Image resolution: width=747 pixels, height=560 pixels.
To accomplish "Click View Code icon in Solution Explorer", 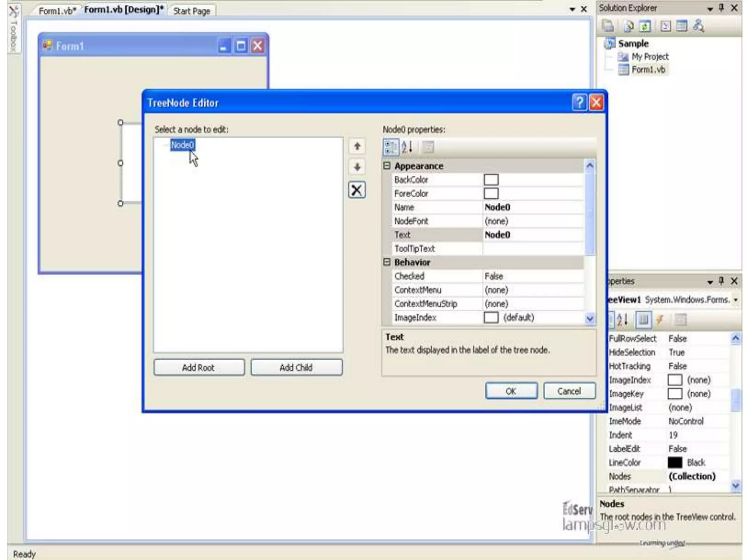I will (665, 26).
